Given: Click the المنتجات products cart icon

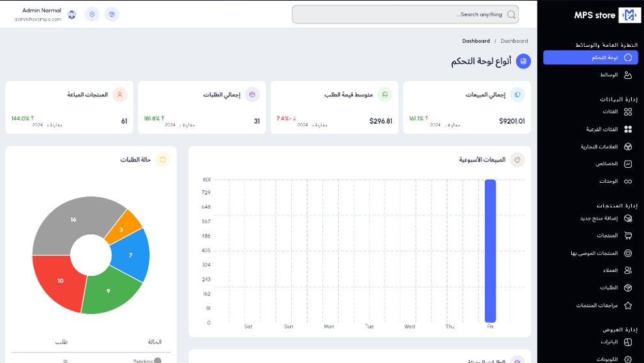Looking at the screenshot, I should 628,235.
